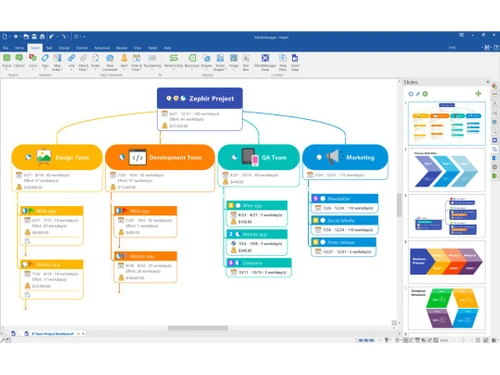The width and height of the screenshot is (500, 375).
Task: Expand dropdown next to New document icon
Action: tap(10, 36)
